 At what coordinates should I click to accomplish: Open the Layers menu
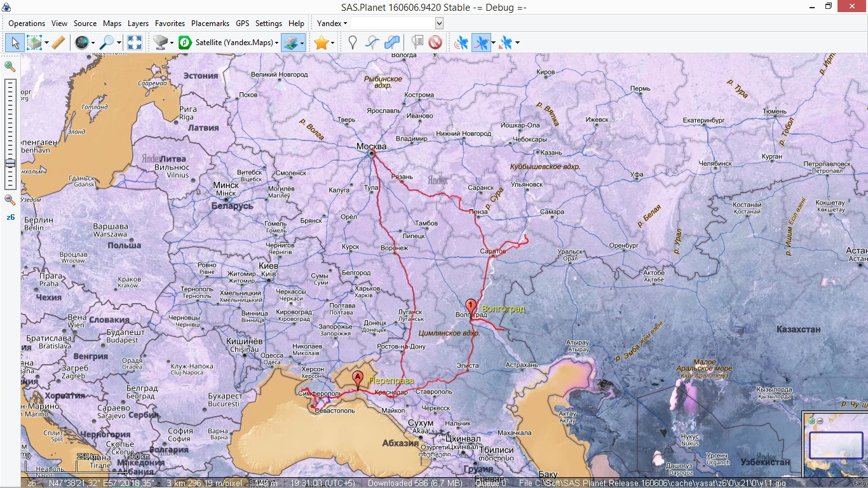coord(138,23)
